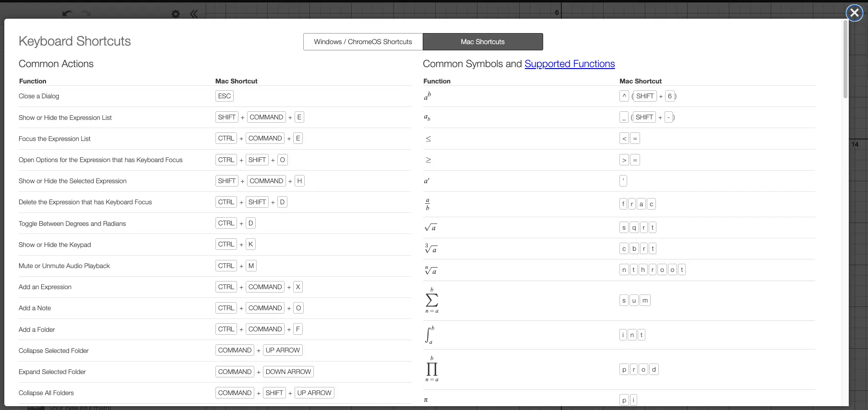Click the ESC key label
The image size is (868, 410).
[x=224, y=96]
